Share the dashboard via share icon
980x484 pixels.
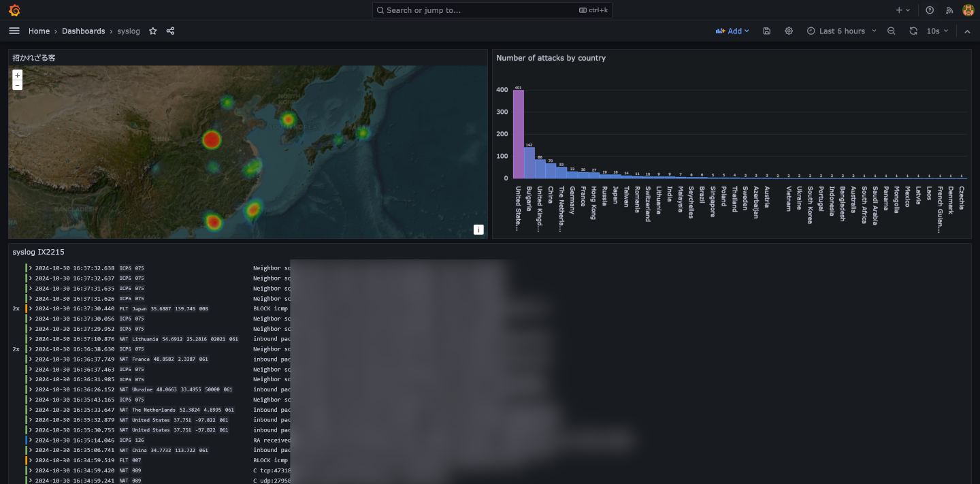[x=170, y=31]
